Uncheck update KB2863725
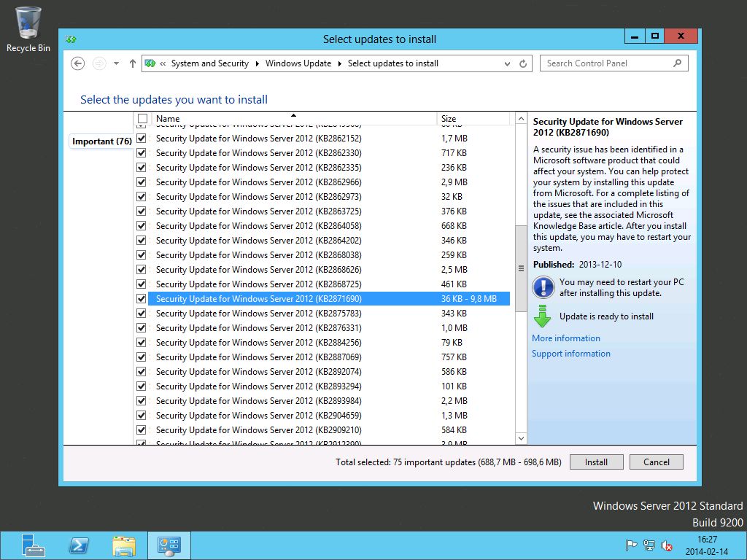The height and width of the screenshot is (560, 747). point(141,211)
